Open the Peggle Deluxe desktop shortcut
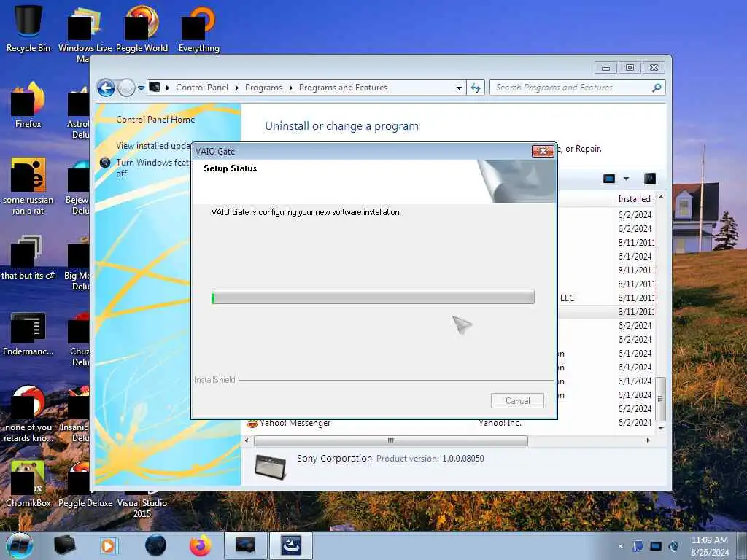 [x=85, y=483]
